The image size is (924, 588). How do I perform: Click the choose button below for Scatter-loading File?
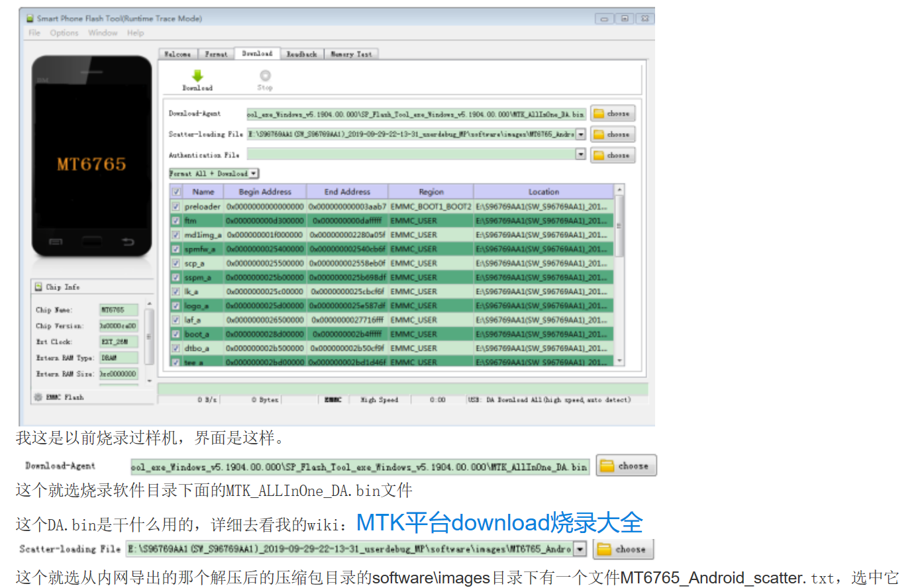coord(623,548)
